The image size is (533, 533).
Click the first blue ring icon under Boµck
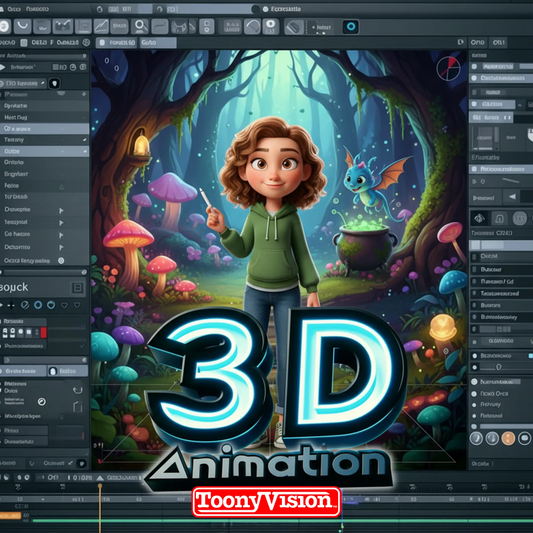pyautogui.click(x=38, y=305)
